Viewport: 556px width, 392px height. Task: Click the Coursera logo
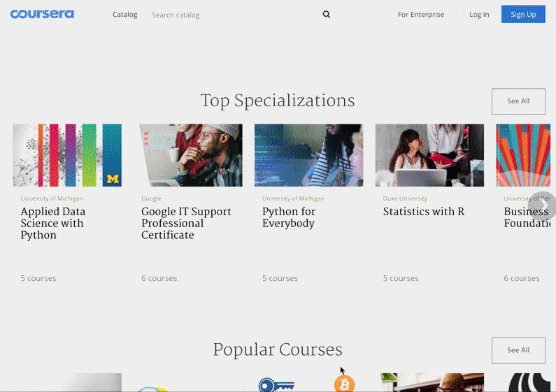click(42, 14)
